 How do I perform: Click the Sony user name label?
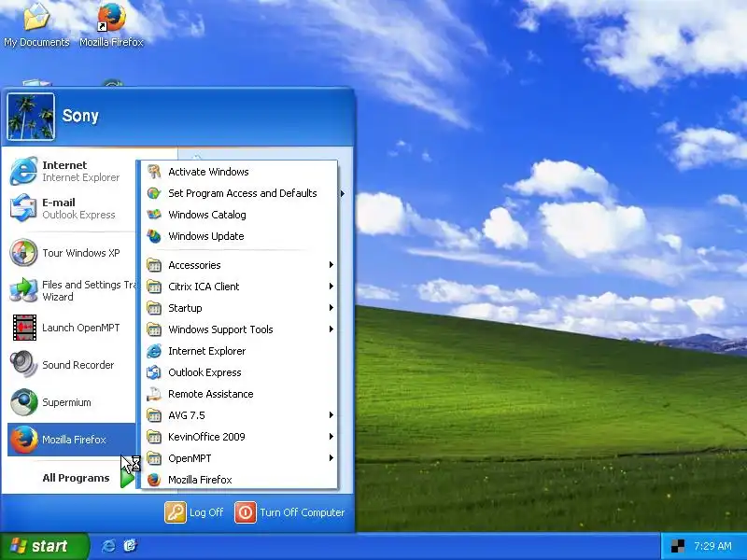click(80, 116)
